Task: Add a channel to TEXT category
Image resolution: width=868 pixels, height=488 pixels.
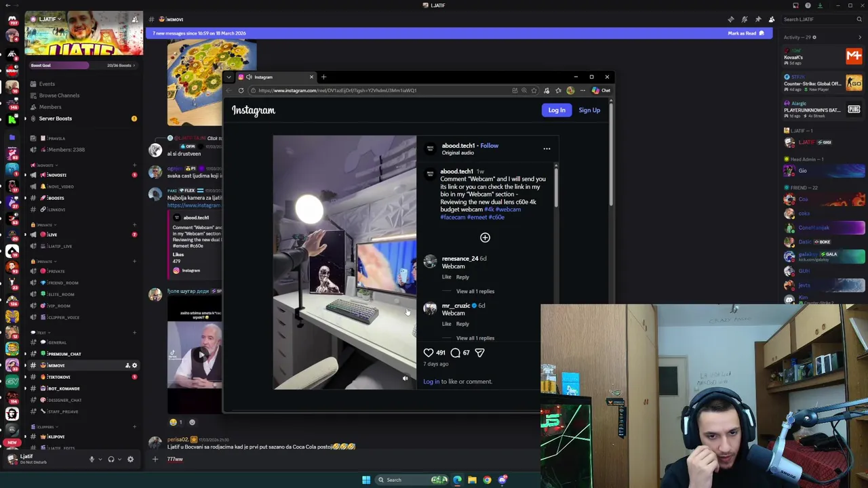Action: pos(134,333)
